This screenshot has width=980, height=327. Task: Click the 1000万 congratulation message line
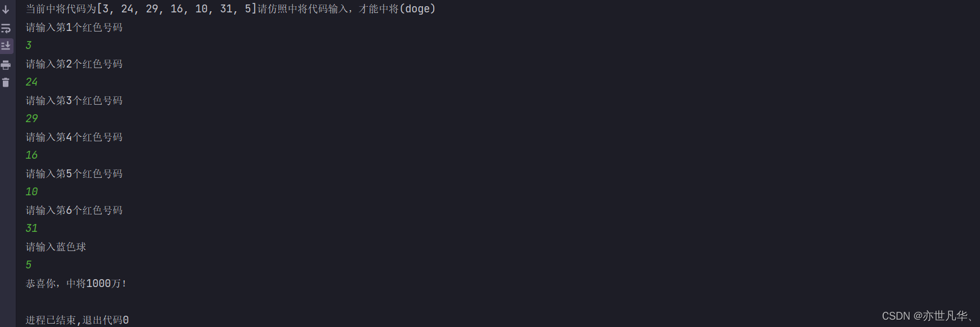pos(77,284)
